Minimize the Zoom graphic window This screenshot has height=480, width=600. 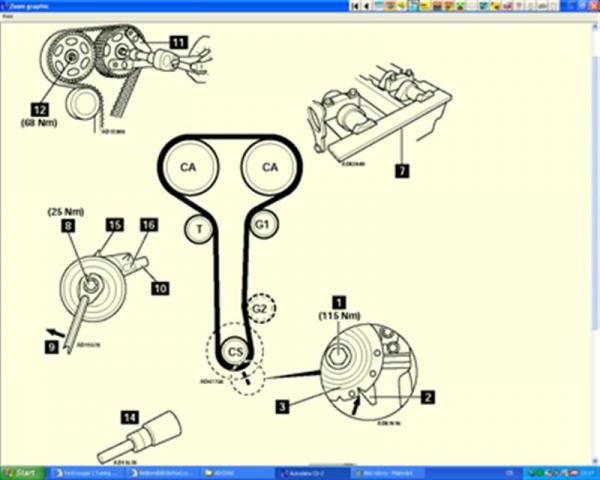tap(573, 5)
